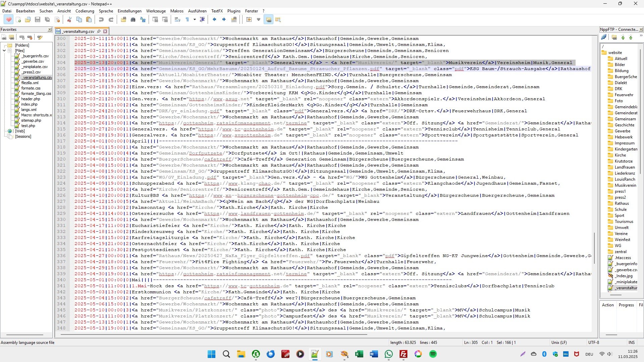Click the Save file toolbar icon

tap(38, 20)
